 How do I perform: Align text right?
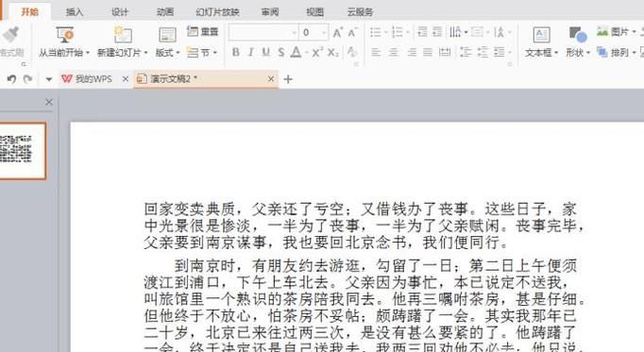click(411, 52)
